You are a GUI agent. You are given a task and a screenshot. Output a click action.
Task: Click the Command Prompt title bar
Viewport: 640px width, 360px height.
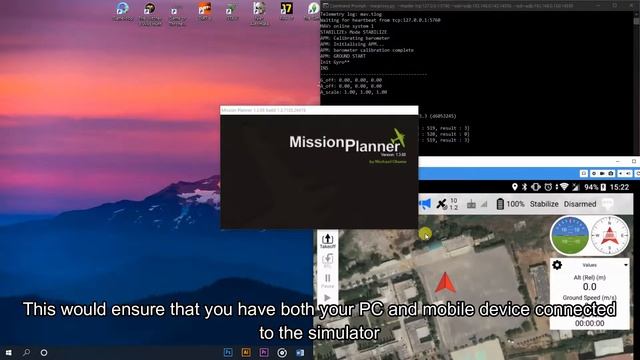coord(480,6)
